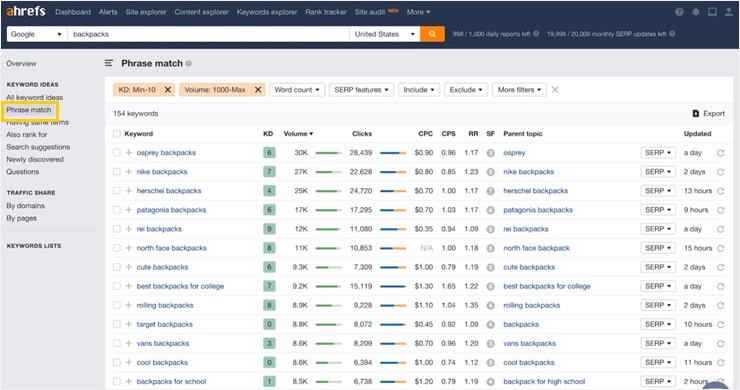Check the osprey backpacks checkbox
The width and height of the screenshot is (740, 390).
(117, 153)
